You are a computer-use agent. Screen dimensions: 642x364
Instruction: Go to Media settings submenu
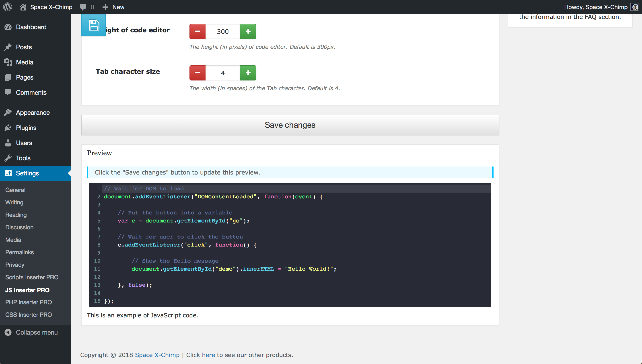(13, 240)
